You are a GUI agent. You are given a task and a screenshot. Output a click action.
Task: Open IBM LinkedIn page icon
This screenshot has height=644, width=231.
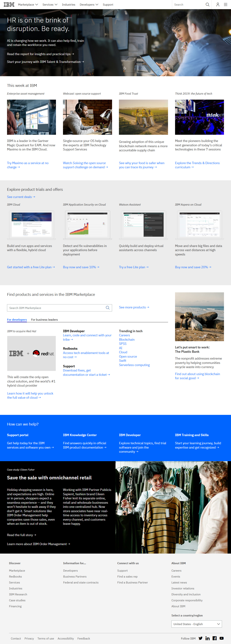coord(208,638)
